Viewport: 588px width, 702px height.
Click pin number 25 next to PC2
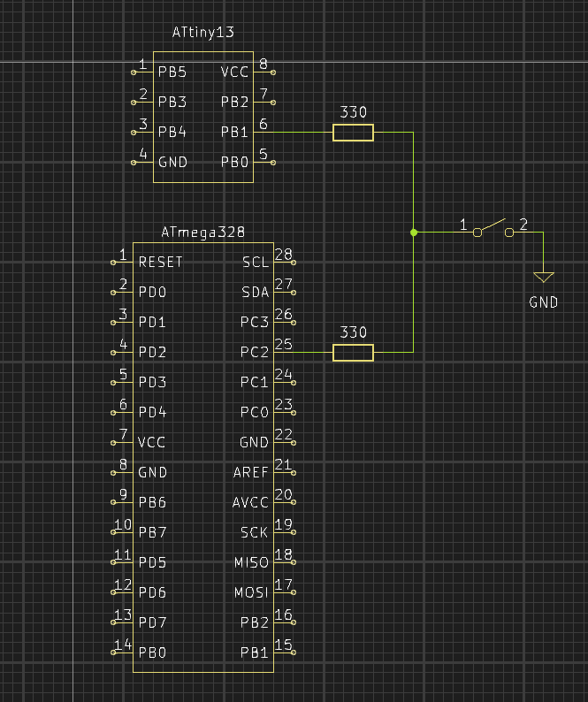point(284,344)
